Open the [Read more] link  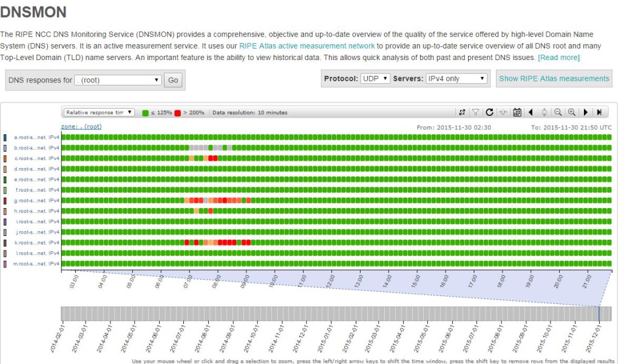pos(558,57)
